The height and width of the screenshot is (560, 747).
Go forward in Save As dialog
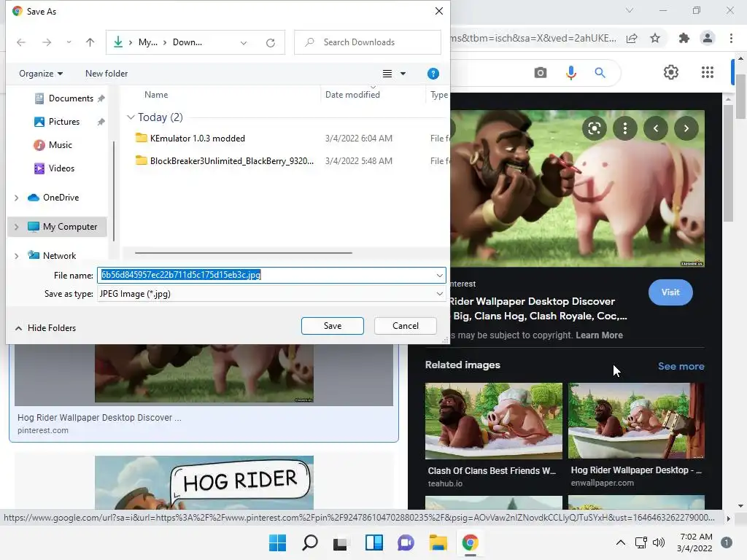click(x=47, y=42)
